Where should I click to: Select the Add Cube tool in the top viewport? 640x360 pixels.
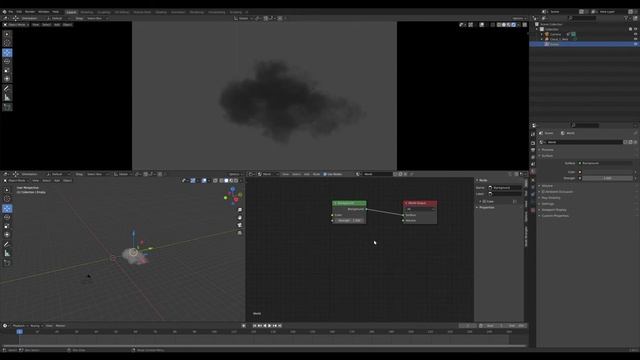[x=7, y=107]
